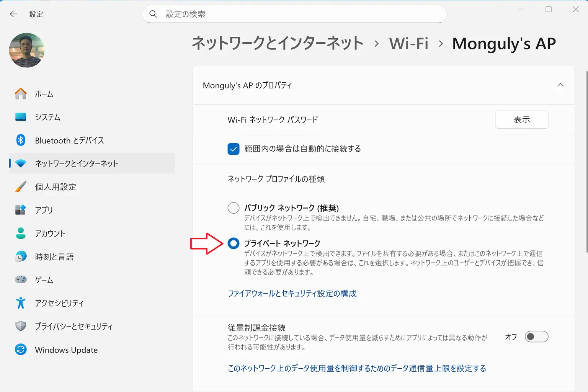Click the Accessibility figure icon
The height and width of the screenshot is (392, 588).
tap(21, 303)
